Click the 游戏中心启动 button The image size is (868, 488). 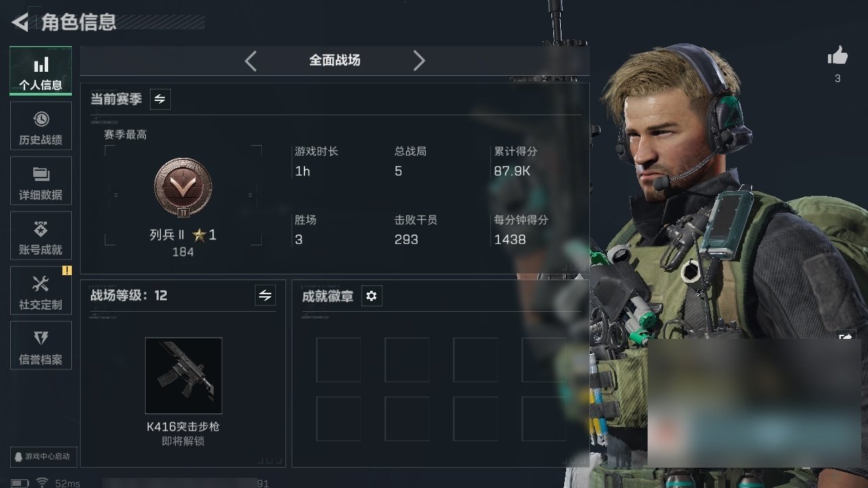[41, 457]
